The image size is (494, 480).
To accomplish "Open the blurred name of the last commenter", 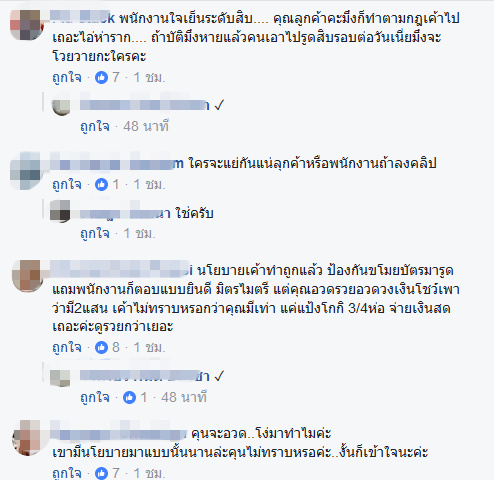I will 119,434.
